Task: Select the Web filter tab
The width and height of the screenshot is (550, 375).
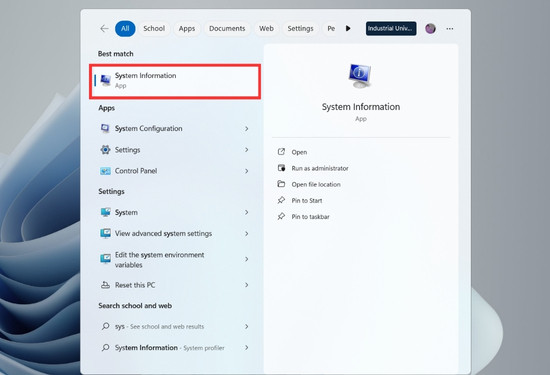Action: click(x=267, y=28)
